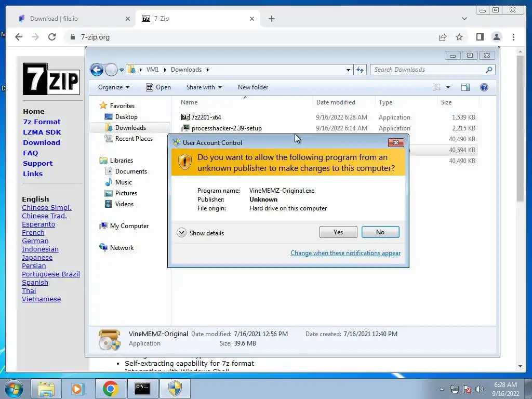Viewport: 532px width, 399px height.
Task: Open Windows Explorer from taskbar
Action: 46,389
